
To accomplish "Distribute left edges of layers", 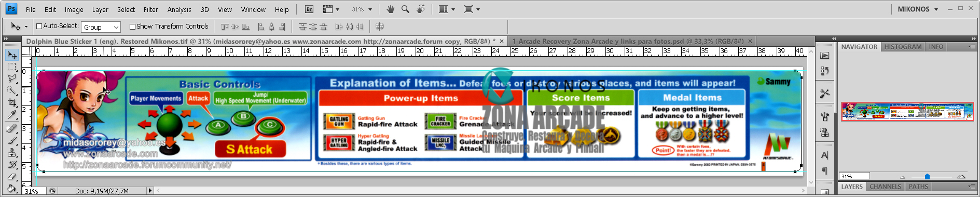I will pyautogui.click(x=339, y=27).
